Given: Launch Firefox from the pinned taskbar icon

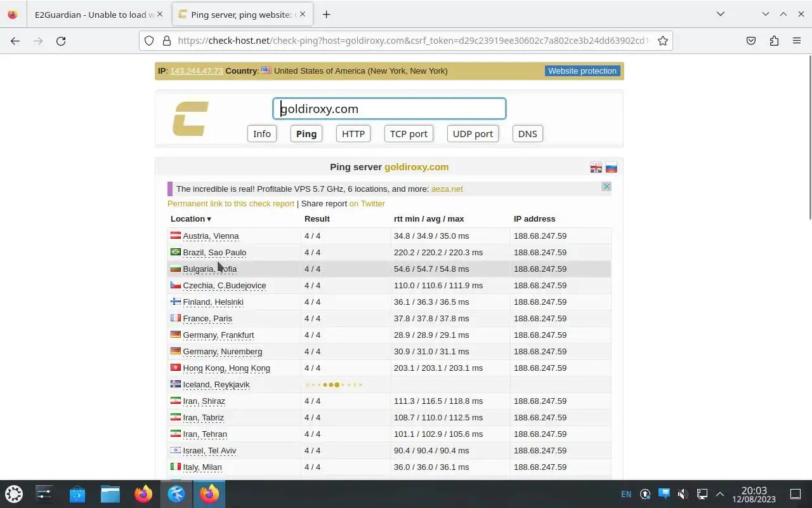Looking at the screenshot, I should [143, 493].
